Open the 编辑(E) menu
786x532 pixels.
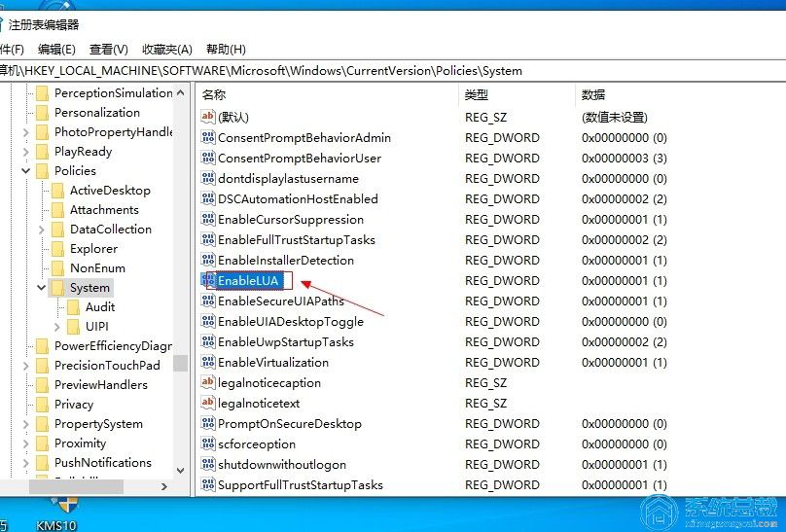(x=56, y=49)
